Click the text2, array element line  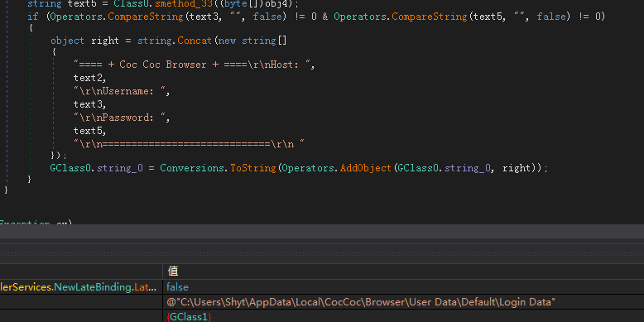click(90, 78)
